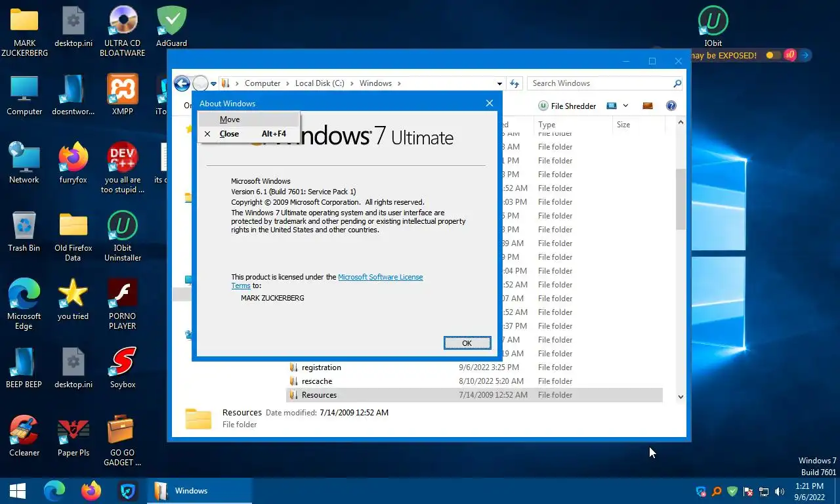Launch the IObit Uninstaller desktop shortcut
Viewport: 840px width, 504px height.
tap(123, 236)
